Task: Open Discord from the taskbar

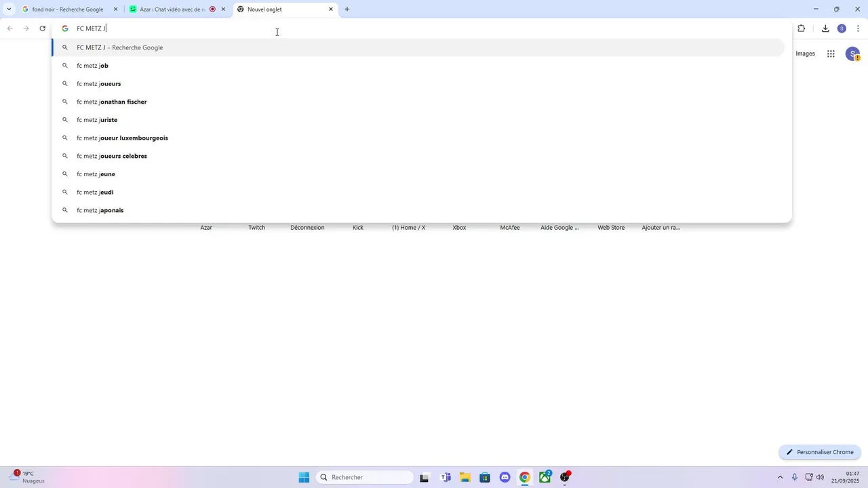Action: pos(505,477)
